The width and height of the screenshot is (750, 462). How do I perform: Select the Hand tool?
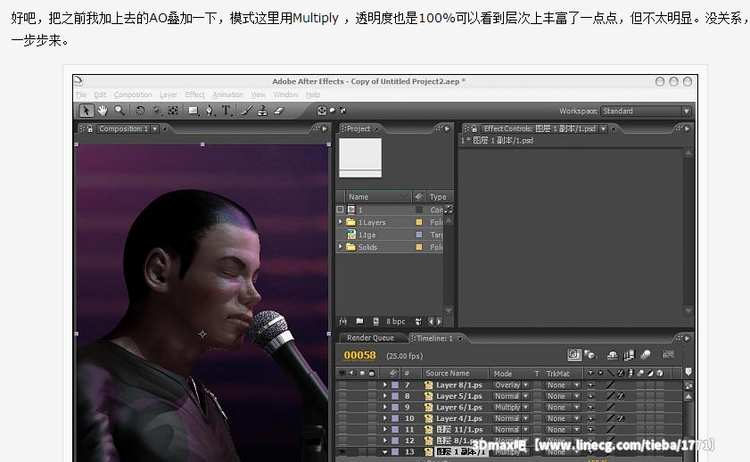pyautogui.click(x=103, y=110)
